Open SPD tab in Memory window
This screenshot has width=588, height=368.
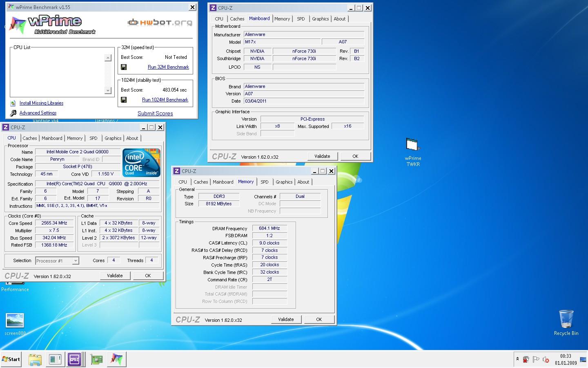pos(265,182)
